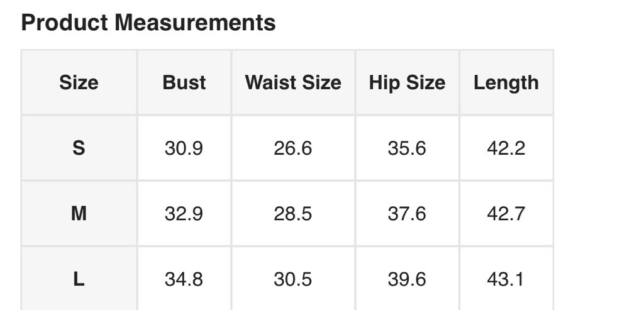
Task: Click the Hip Size column header
Action: coord(407,82)
